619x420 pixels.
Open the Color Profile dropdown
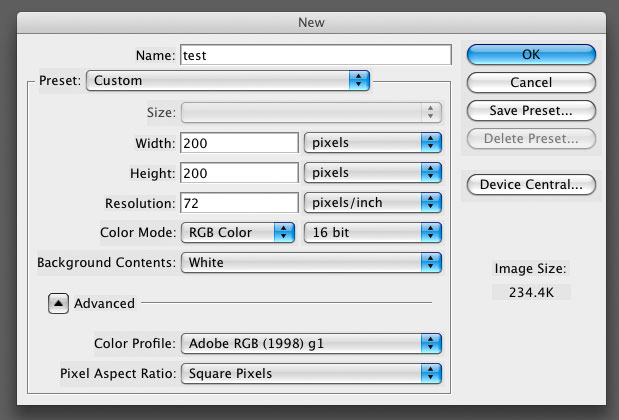tap(310, 344)
